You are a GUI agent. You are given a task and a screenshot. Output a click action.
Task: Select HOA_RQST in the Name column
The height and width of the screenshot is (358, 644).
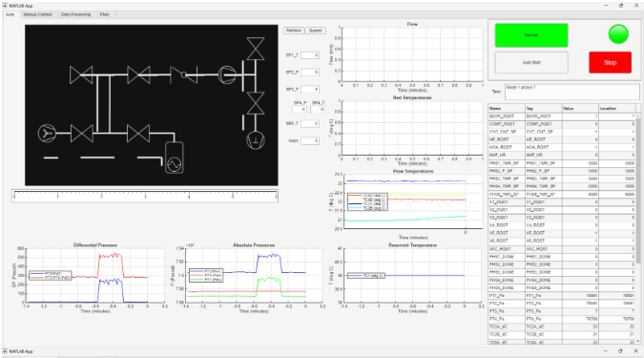(507, 147)
